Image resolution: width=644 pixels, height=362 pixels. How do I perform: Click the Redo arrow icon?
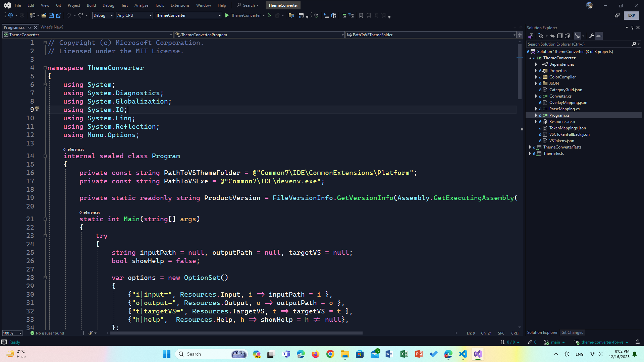(x=80, y=15)
